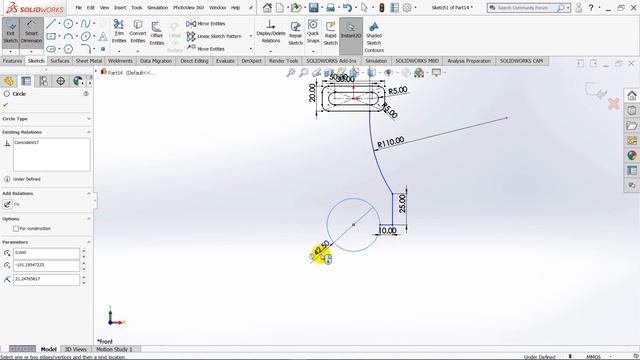This screenshot has width=640, height=360.
Task: Open the ConfigurationManager tab
Action: point(43,81)
